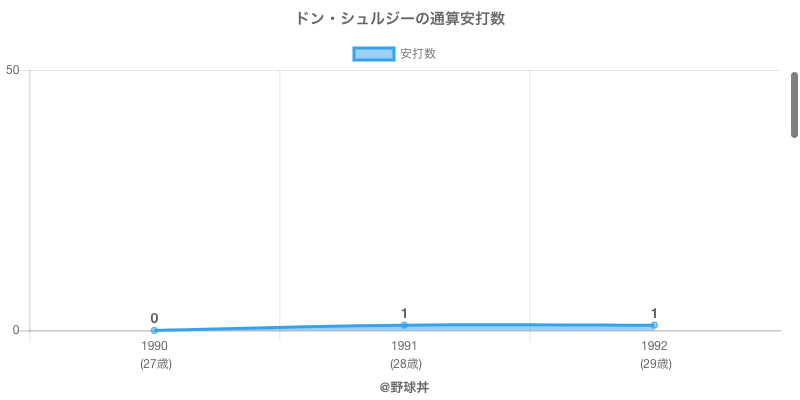Click the @野球丼 watermark text
Viewport: 800px width, 400px height.
pyautogui.click(x=404, y=388)
